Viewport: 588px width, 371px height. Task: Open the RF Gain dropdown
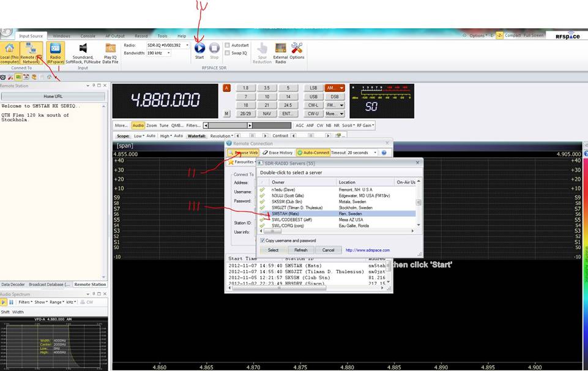(365, 126)
